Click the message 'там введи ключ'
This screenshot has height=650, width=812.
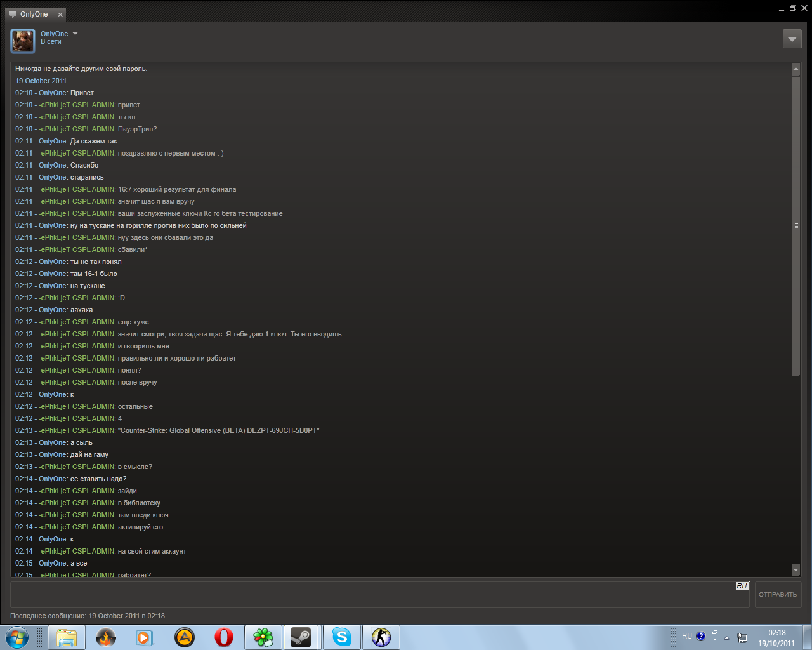(143, 515)
